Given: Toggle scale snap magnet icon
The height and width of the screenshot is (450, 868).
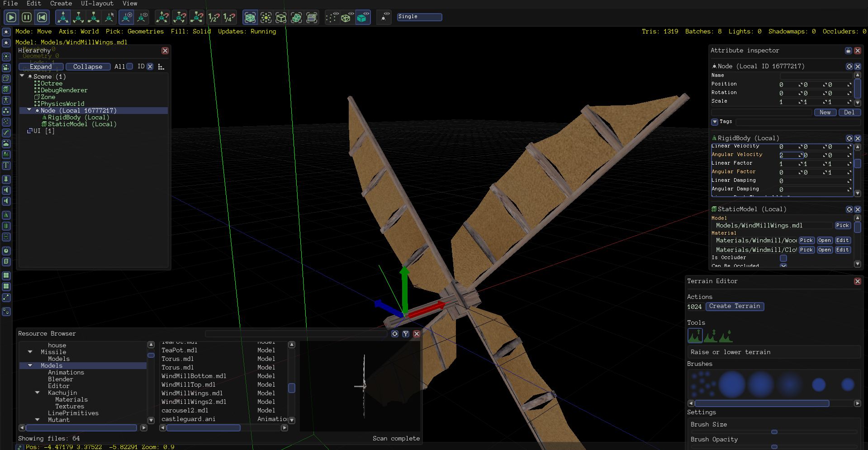Looking at the screenshot, I should [x=197, y=17].
